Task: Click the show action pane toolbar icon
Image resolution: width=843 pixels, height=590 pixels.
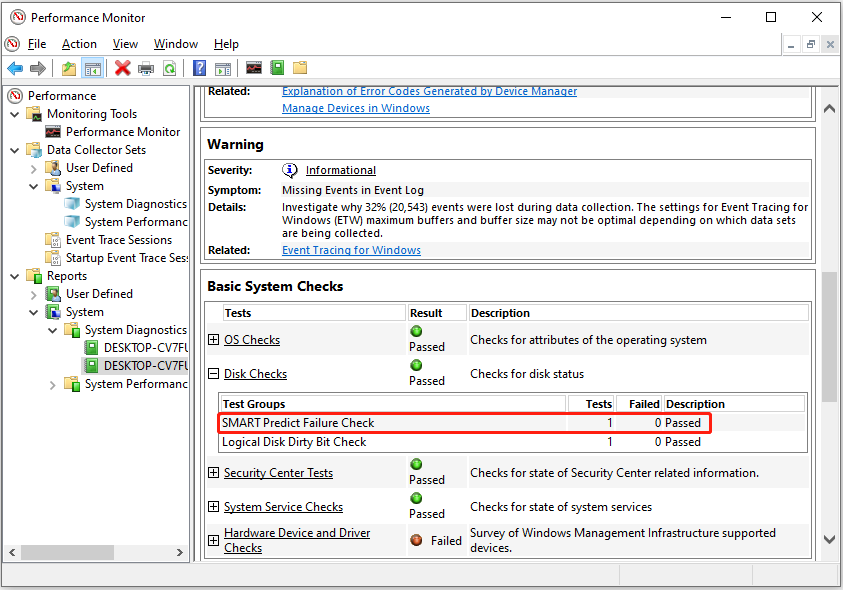Action: pyautogui.click(x=222, y=68)
